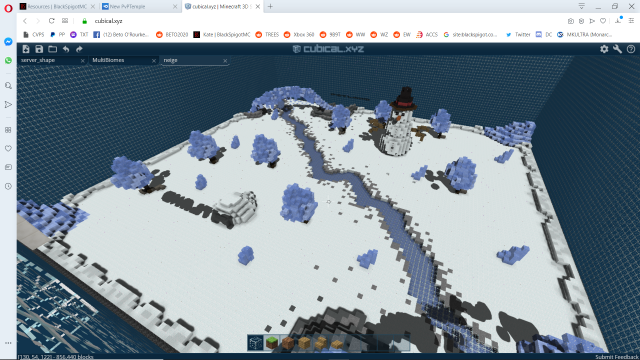Select the dirt block in hotbar
The height and width of the screenshot is (360, 640).
click(288, 343)
